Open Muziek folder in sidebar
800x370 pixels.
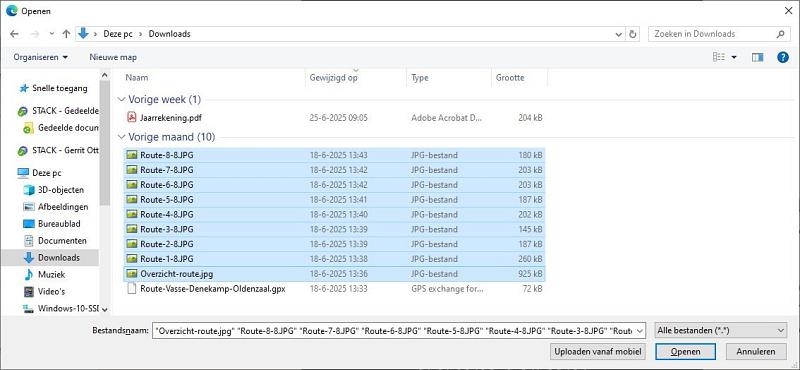coord(44,275)
